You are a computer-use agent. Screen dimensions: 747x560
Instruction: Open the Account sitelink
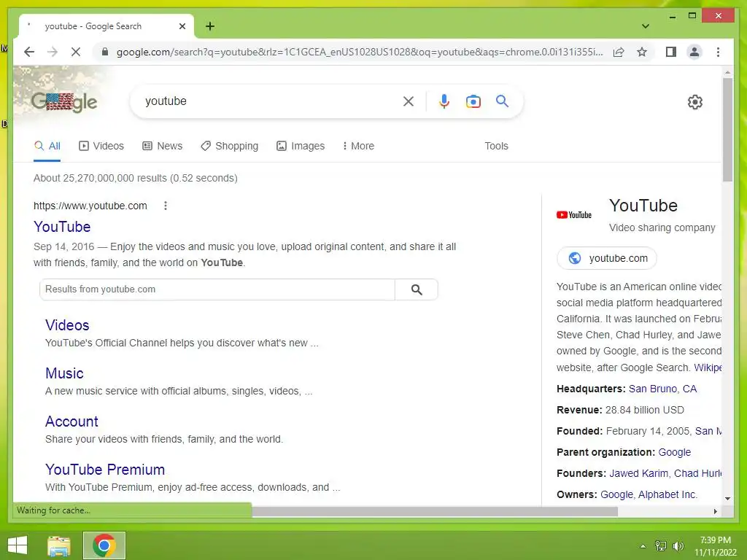coord(71,421)
